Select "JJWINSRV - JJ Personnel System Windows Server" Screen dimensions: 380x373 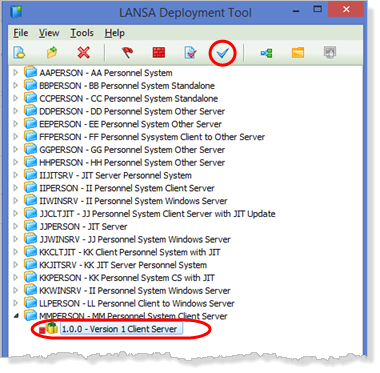135,240
